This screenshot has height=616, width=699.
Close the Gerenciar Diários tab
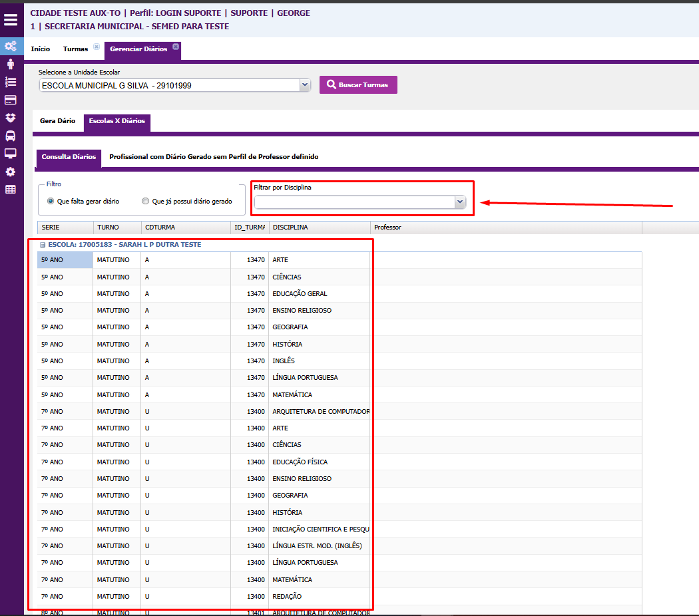[x=176, y=47]
